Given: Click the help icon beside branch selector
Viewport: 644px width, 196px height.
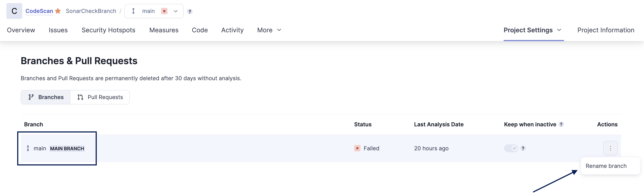Looking at the screenshot, I should [x=190, y=11].
